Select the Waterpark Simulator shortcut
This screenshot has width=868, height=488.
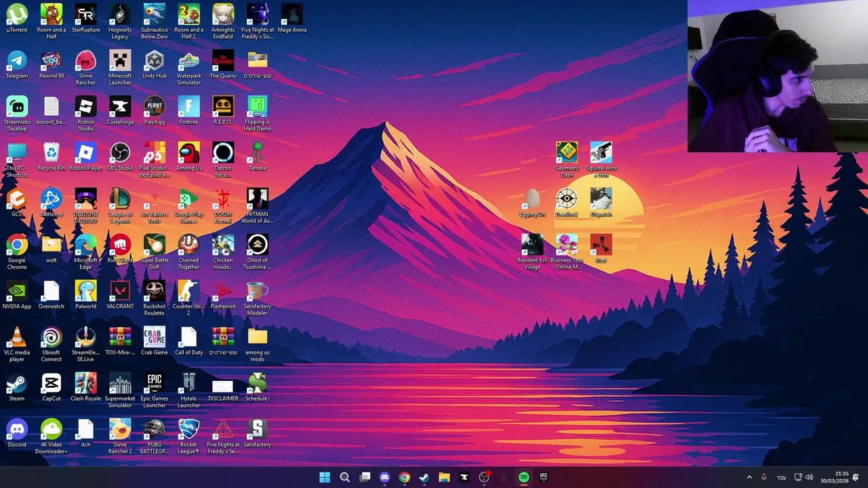point(189,68)
